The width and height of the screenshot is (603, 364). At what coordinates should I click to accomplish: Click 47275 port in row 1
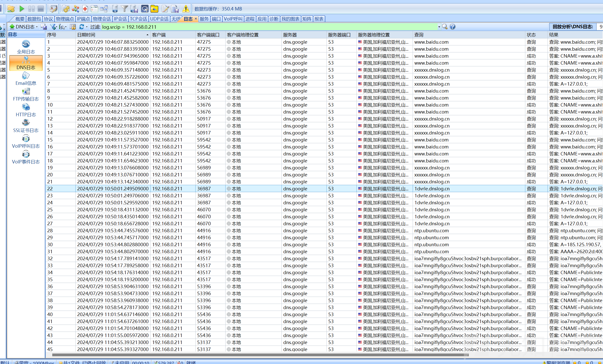(x=204, y=42)
